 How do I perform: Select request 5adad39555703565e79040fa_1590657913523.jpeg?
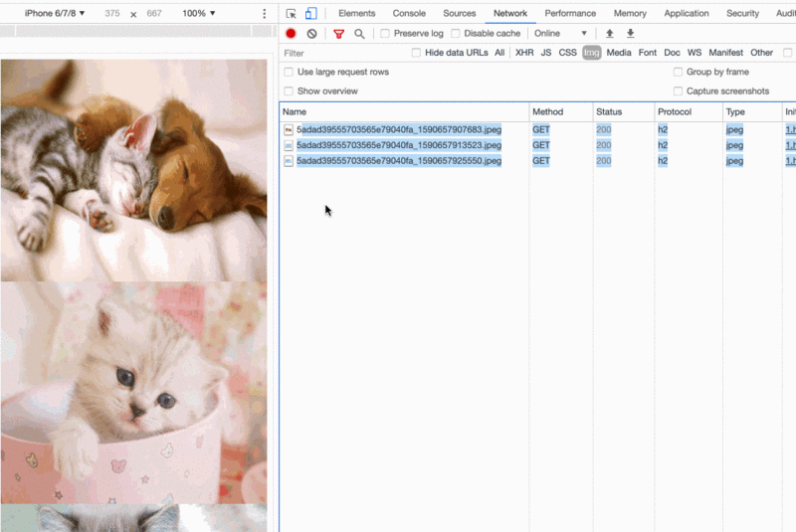(x=399, y=145)
